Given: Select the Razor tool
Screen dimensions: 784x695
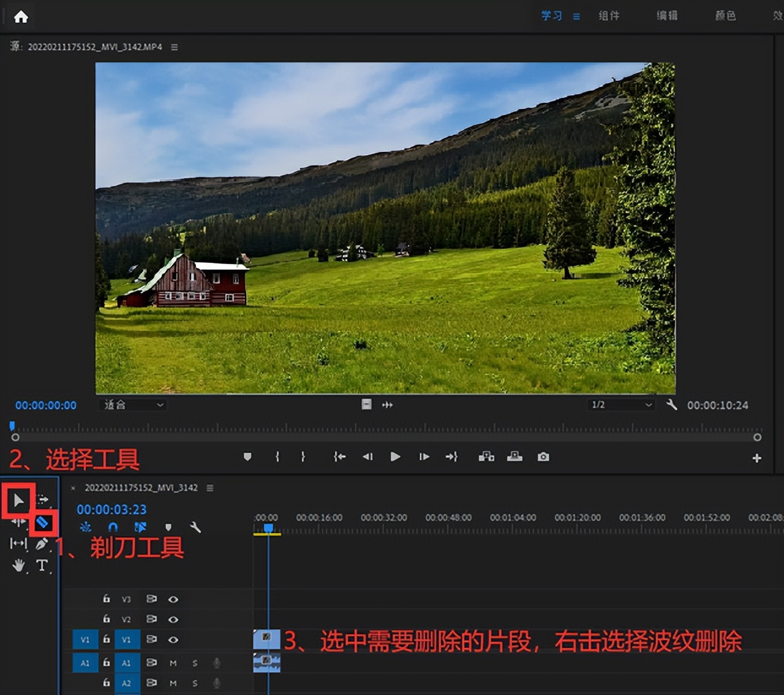Looking at the screenshot, I should pyautogui.click(x=42, y=523).
